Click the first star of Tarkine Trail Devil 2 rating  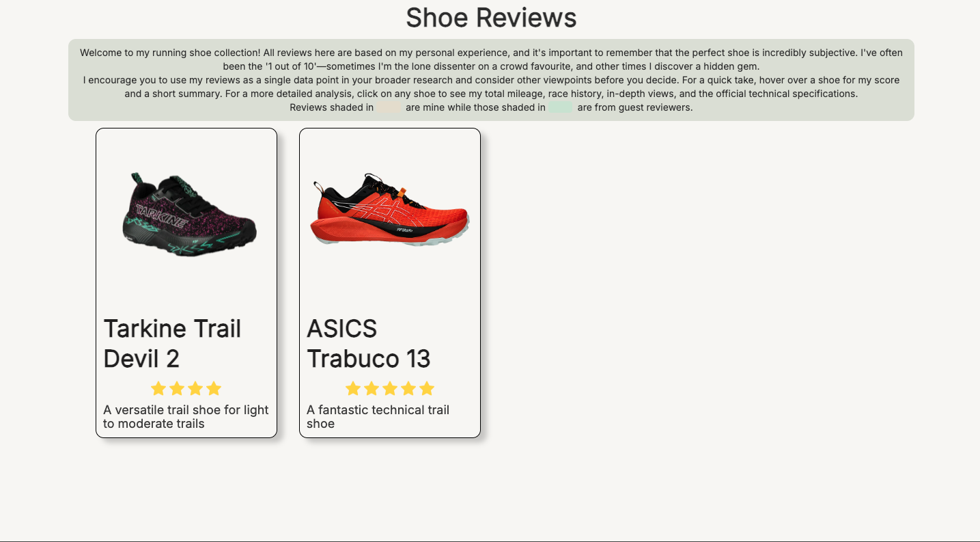point(158,389)
